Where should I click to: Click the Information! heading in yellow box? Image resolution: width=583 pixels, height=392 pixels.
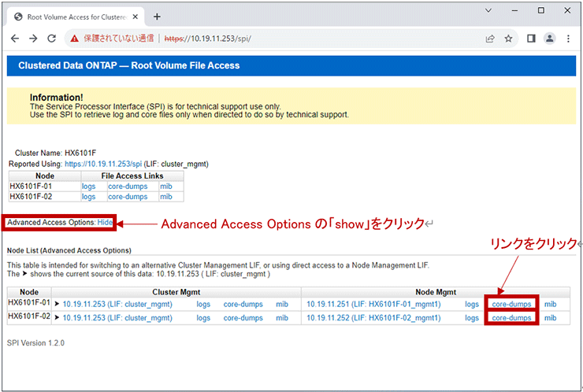[57, 98]
